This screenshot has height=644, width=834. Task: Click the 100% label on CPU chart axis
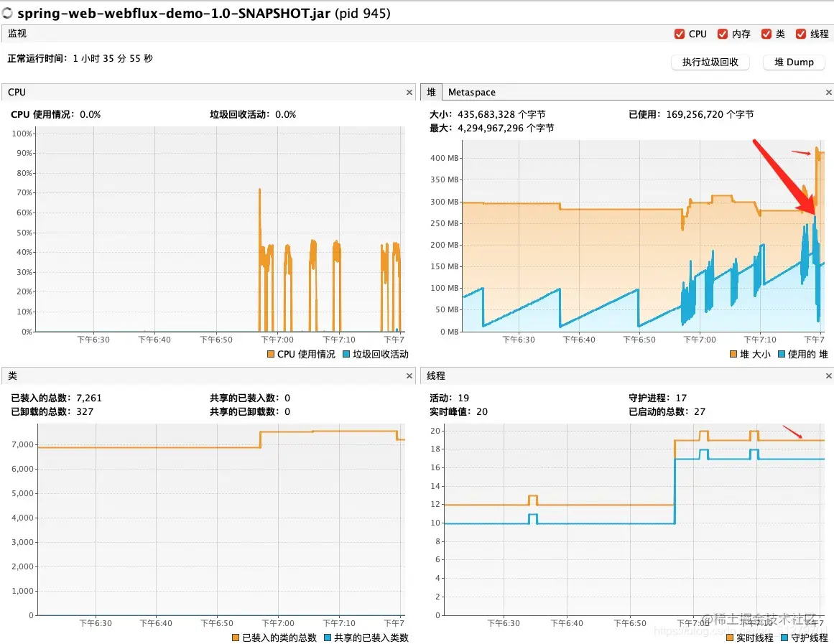(22, 134)
